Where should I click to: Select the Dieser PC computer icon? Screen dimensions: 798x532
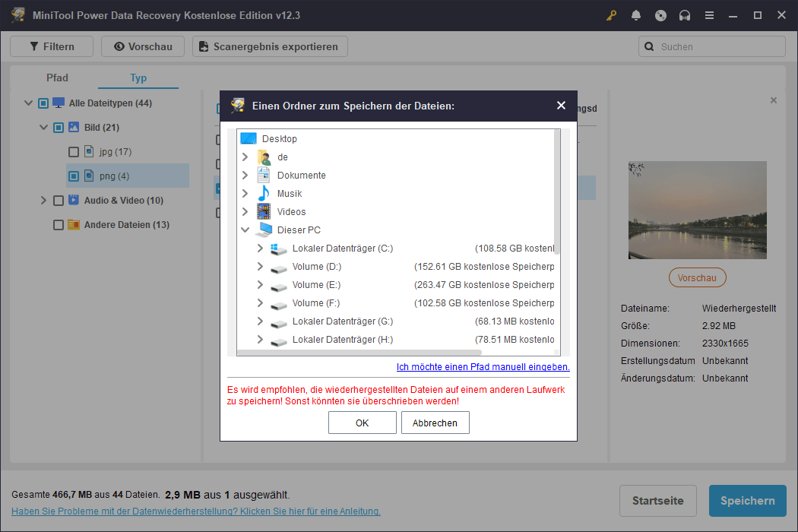(x=264, y=230)
